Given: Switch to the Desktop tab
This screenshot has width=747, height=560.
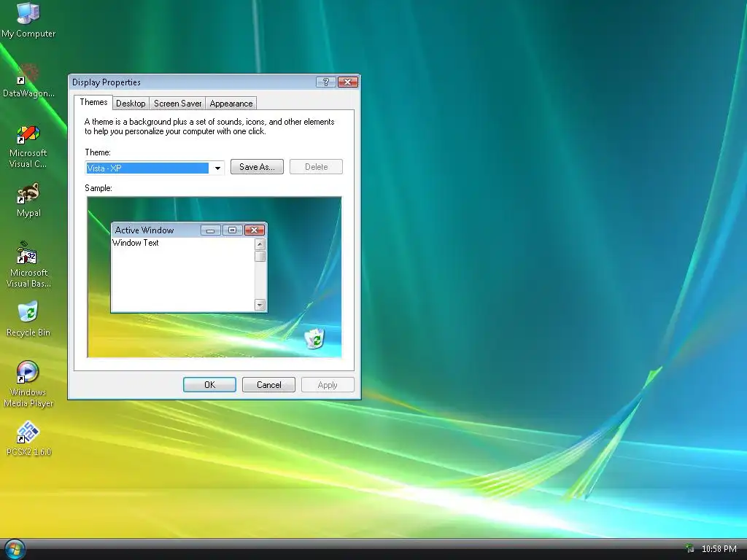Looking at the screenshot, I should pos(131,104).
